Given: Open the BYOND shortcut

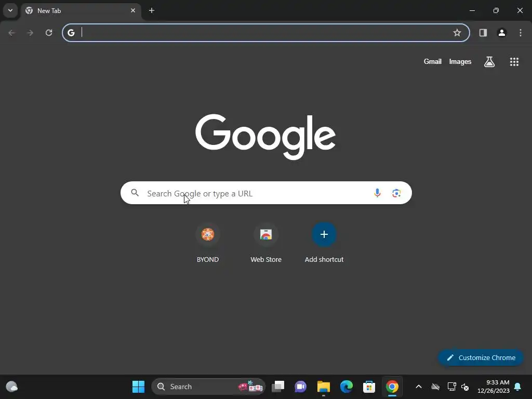Looking at the screenshot, I should tap(208, 243).
